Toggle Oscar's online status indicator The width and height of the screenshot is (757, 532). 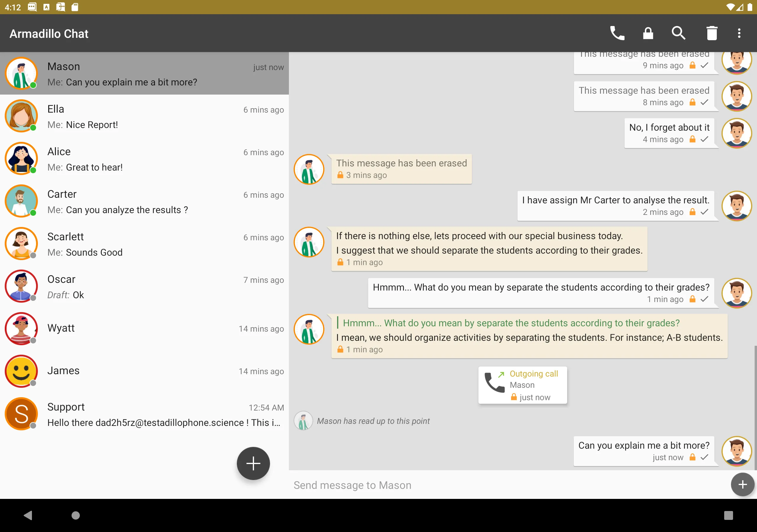coord(34,298)
